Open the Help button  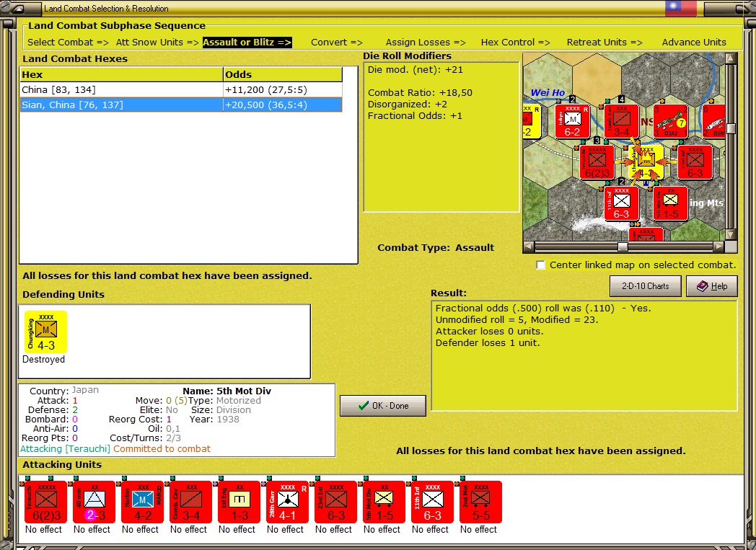click(x=712, y=286)
